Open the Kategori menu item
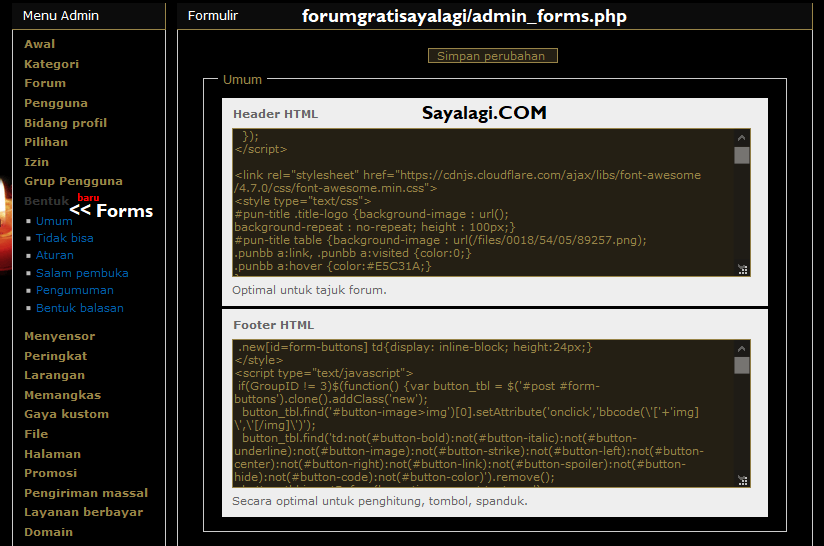 [52, 64]
